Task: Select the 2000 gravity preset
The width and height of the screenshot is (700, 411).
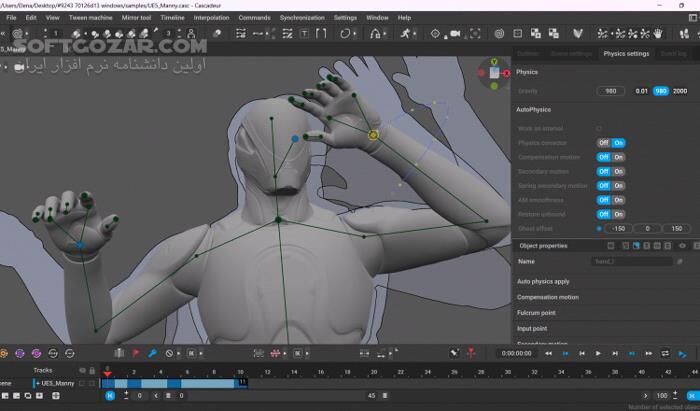Action: [x=680, y=91]
